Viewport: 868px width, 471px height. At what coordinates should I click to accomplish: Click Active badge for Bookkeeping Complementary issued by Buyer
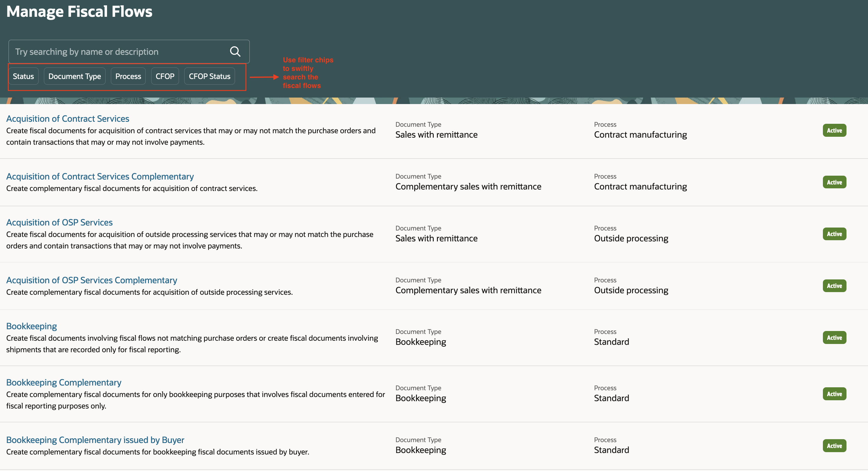pos(834,446)
